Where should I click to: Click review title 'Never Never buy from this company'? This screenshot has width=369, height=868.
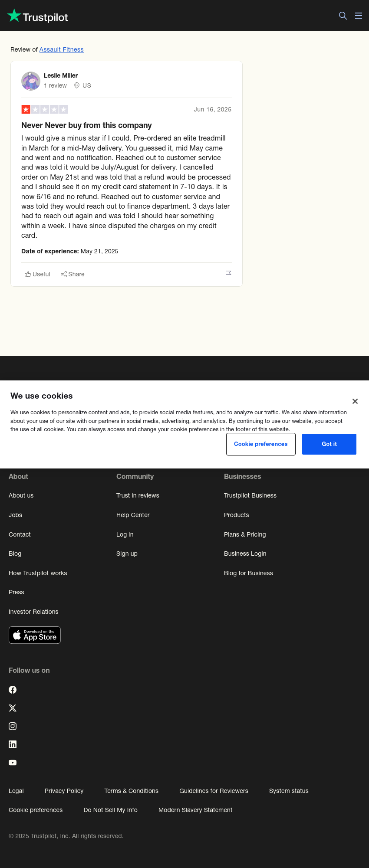pos(86,125)
